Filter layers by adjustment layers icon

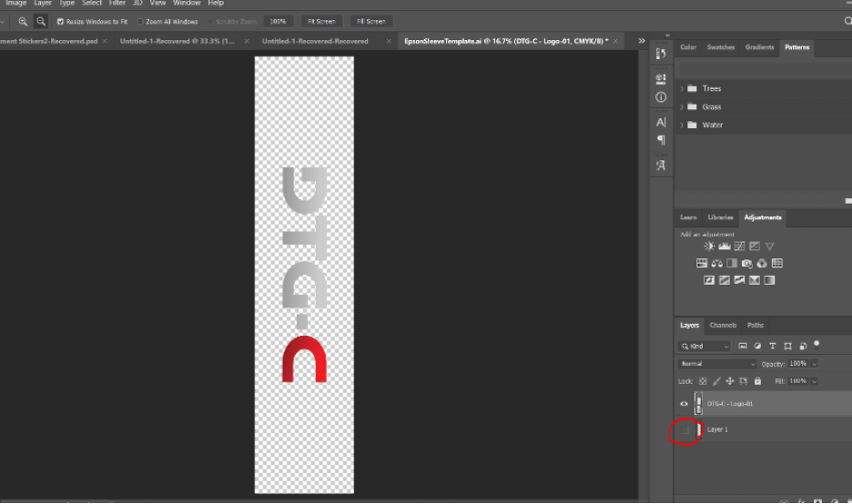757,346
